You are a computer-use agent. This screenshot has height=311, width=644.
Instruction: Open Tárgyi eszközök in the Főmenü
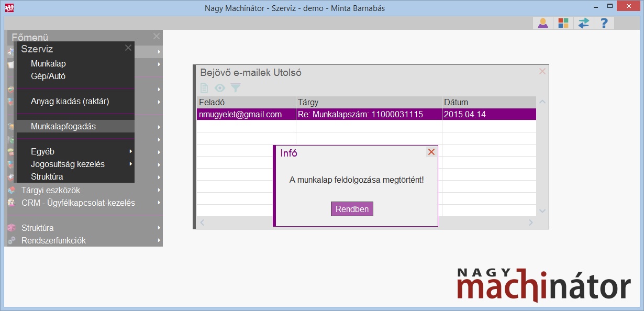(51, 190)
